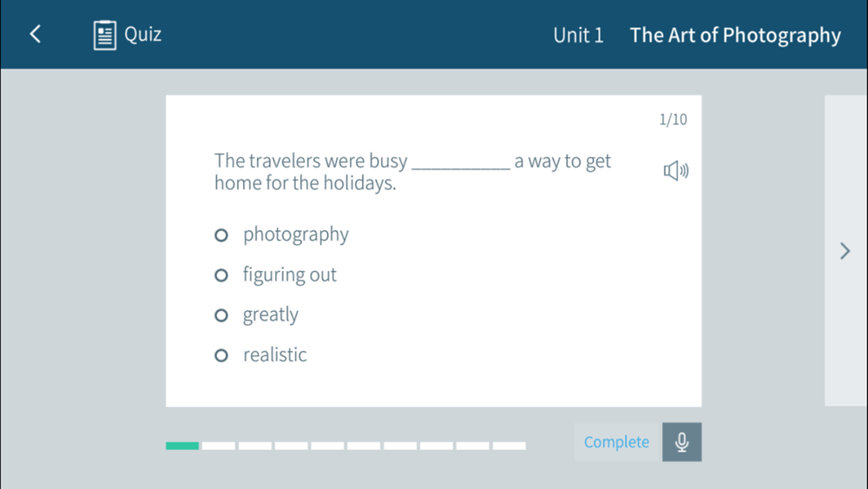
Task: Choose the 'figuring out' radio button
Action: 221,275
